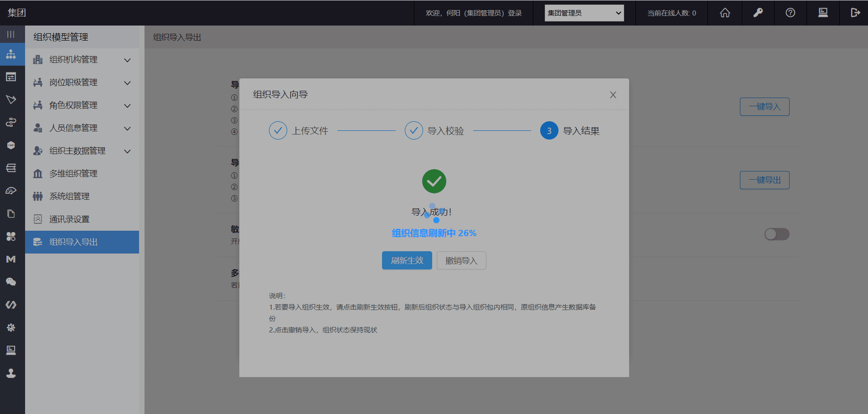868x414 pixels.
Task: Click the 刷新生效 button
Action: (x=407, y=260)
